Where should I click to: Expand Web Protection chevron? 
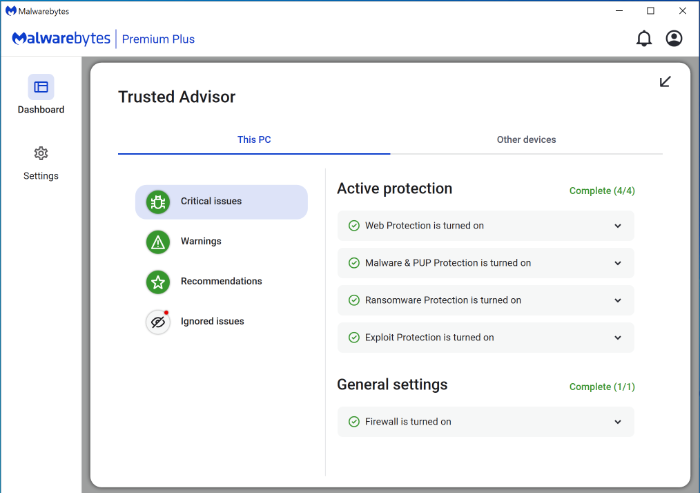618,226
